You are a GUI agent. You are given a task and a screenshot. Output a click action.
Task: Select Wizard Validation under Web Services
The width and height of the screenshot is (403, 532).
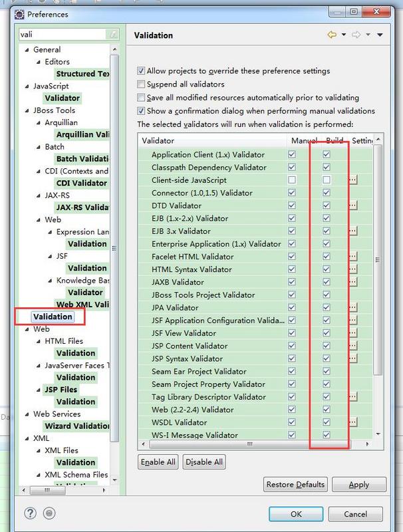pyautogui.click(x=77, y=426)
